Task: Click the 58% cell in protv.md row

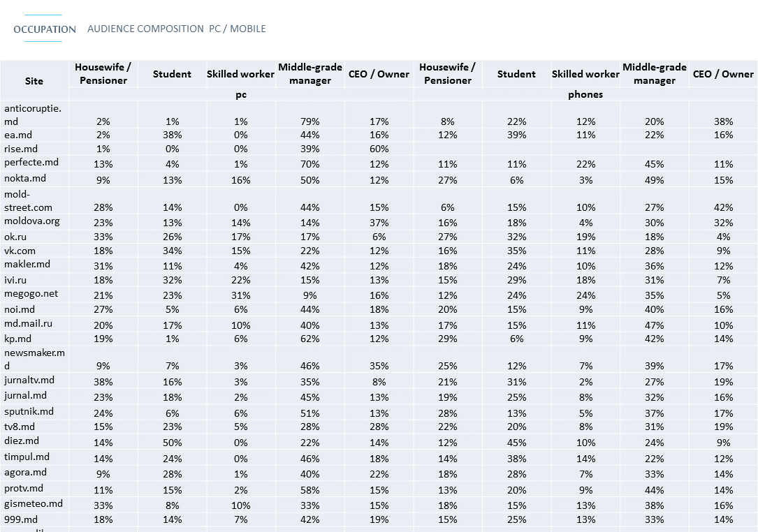Action: click(x=310, y=489)
